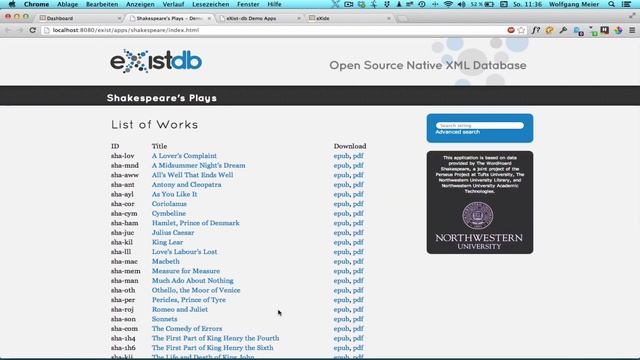Open A Lover's Complaint
Image resolution: width=640 pixels, height=360 pixels.
pyautogui.click(x=184, y=156)
